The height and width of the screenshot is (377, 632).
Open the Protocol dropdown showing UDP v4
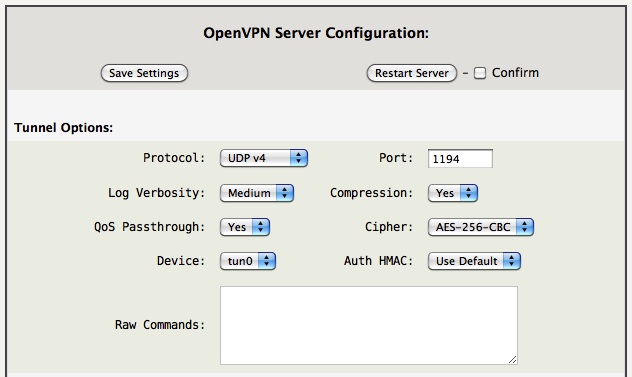pyautogui.click(x=264, y=158)
